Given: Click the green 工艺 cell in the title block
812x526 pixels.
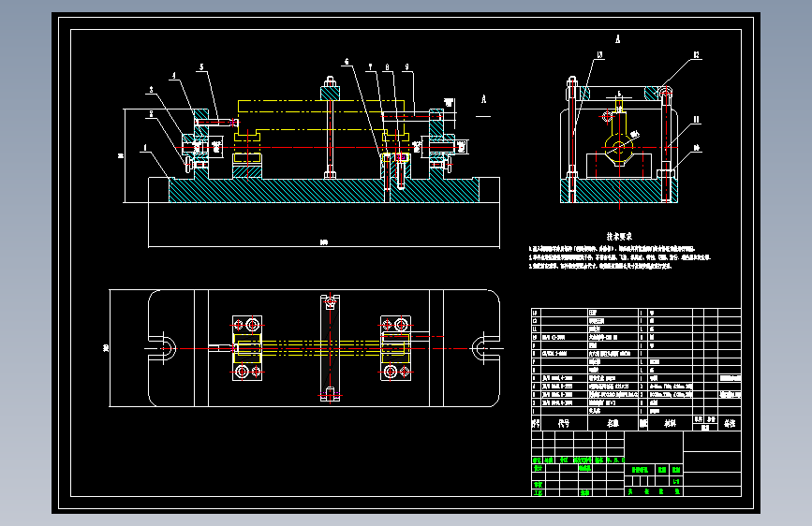Looking at the screenshot, I should tap(539, 493).
